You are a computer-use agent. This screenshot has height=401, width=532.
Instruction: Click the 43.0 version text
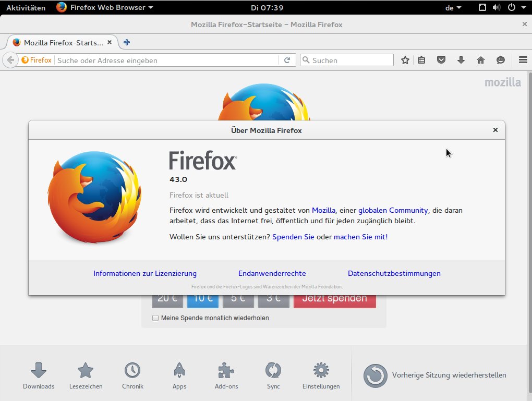click(x=178, y=179)
